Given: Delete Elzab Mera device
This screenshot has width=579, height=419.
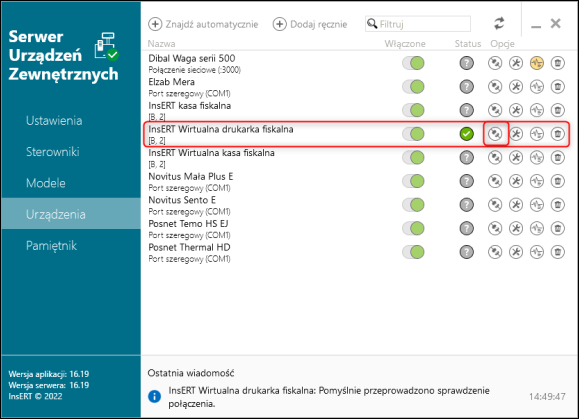Looking at the screenshot, I should 558,87.
